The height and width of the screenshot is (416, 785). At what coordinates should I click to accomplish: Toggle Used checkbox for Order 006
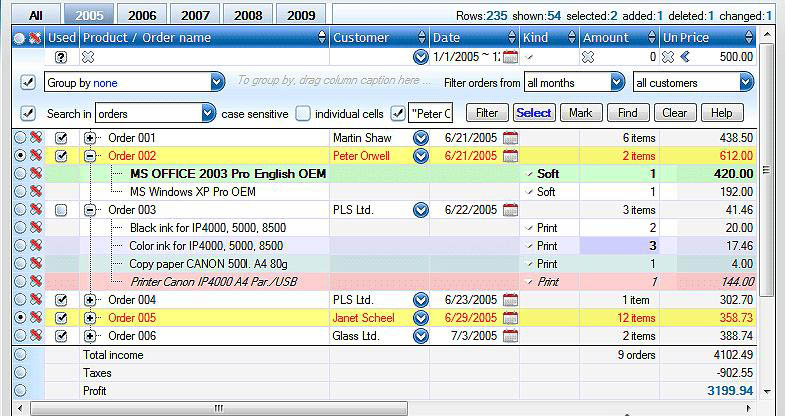pos(61,336)
